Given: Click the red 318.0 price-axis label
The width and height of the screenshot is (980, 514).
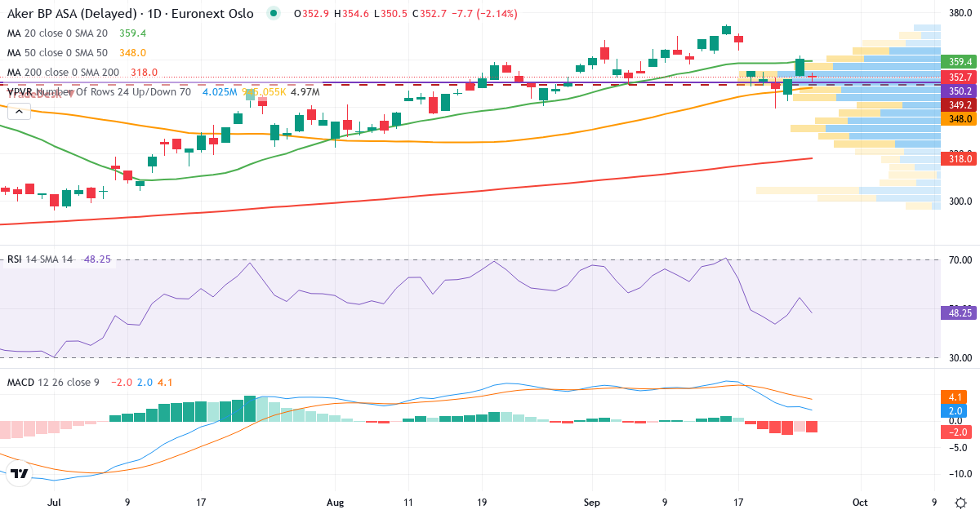Looking at the screenshot, I should tap(959, 159).
